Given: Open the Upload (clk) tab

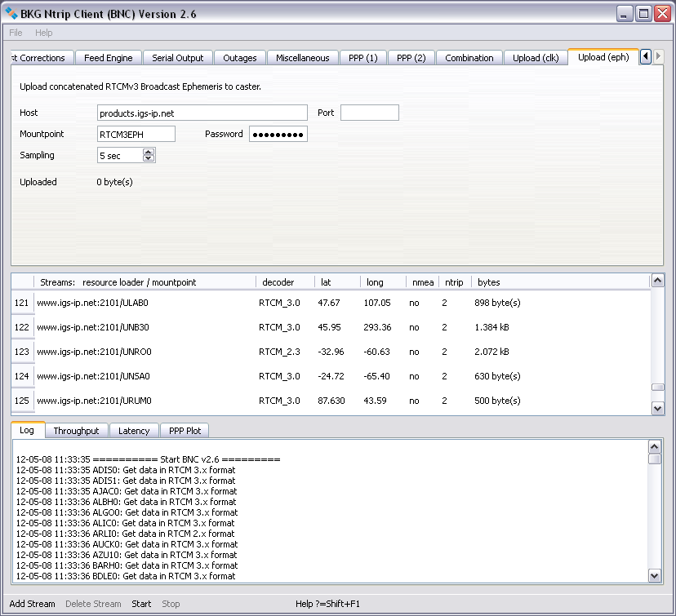Looking at the screenshot, I should coord(536,58).
